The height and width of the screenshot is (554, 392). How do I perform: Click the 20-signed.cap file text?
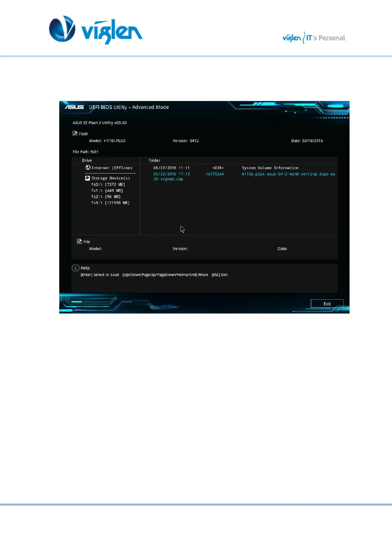coord(168,179)
